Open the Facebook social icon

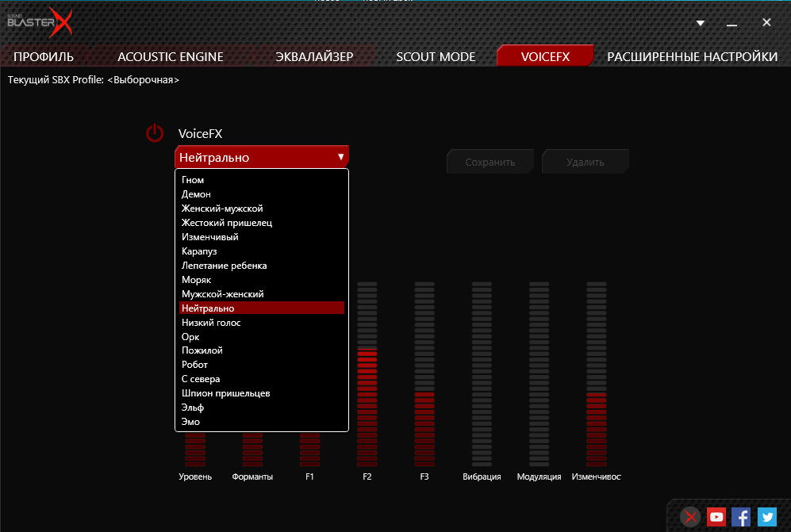(741, 517)
